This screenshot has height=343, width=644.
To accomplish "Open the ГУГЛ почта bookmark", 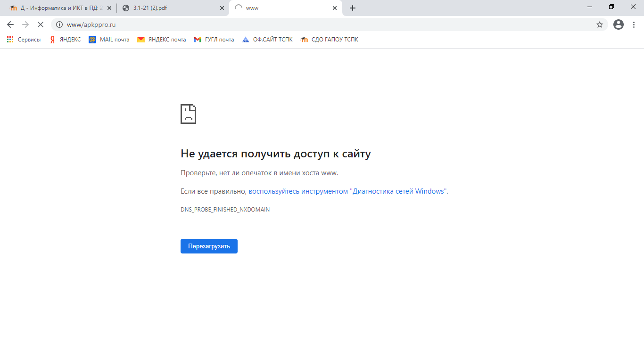I will pyautogui.click(x=214, y=40).
